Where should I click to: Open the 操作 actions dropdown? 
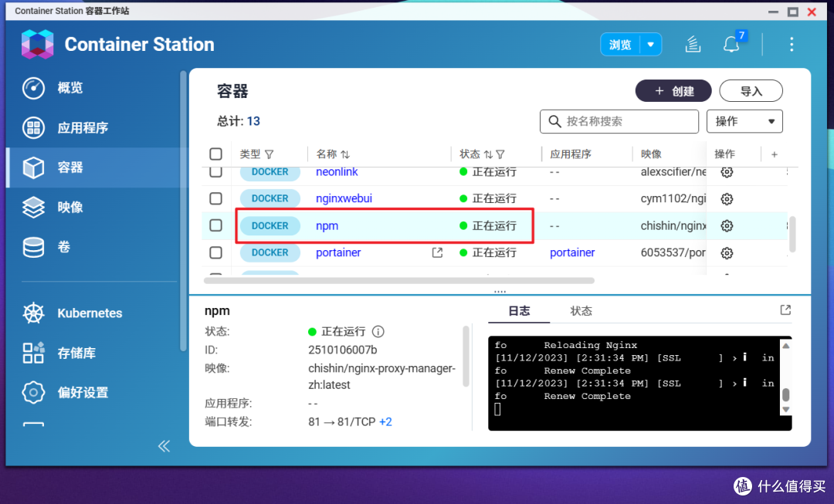coord(744,121)
